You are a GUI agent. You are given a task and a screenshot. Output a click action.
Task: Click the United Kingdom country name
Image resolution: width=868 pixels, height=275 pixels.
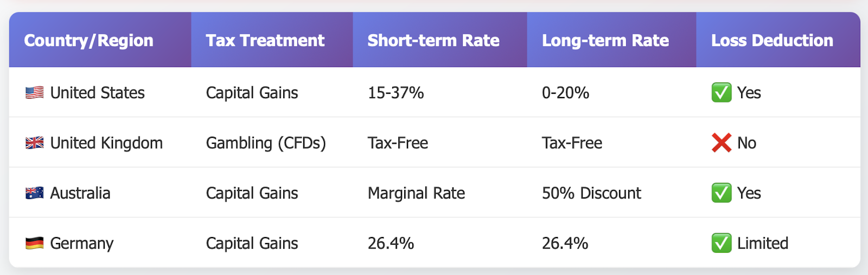tap(106, 143)
